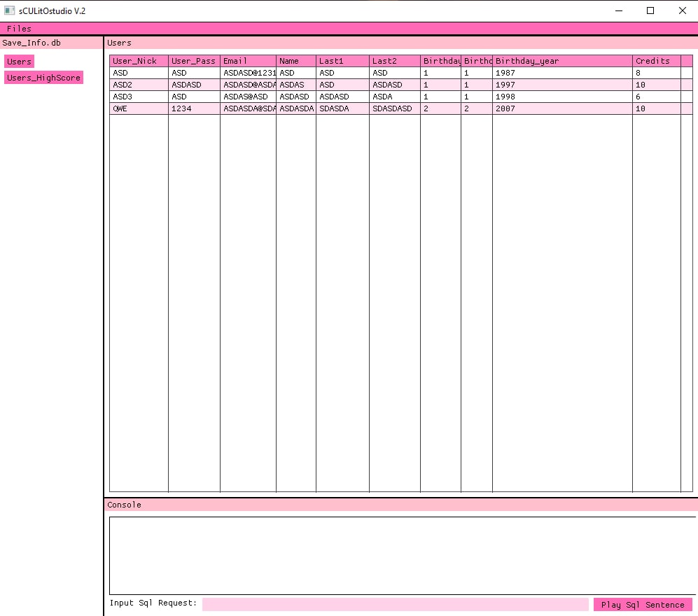
Task: Click the Credits column header
Action: coord(657,61)
